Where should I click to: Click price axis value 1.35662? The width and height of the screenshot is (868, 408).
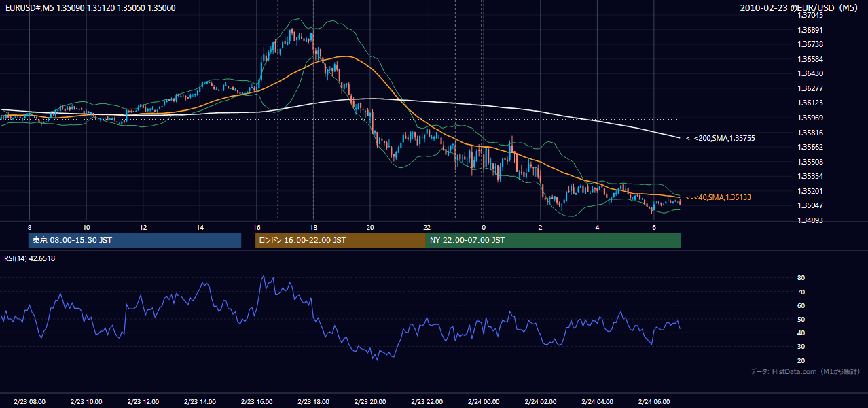[x=811, y=147]
